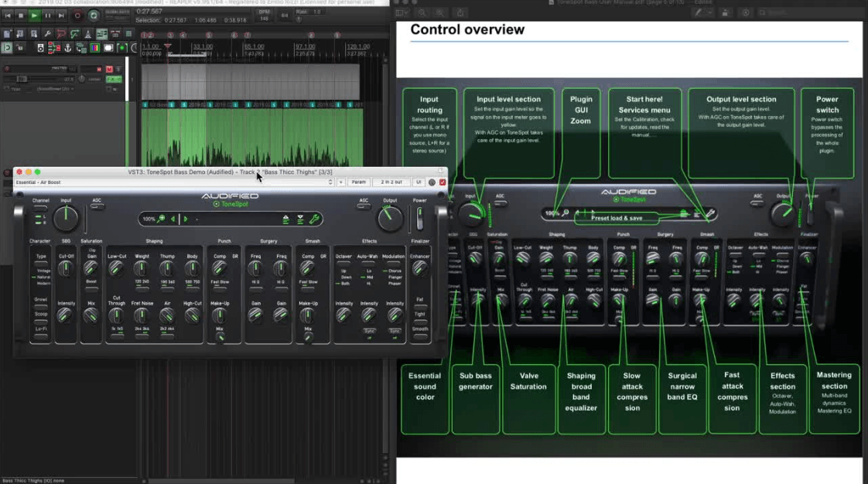Toggle the Growl button in Character section
The height and width of the screenshot is (484, 868).
pyautogui.click(x=41, y=306)
